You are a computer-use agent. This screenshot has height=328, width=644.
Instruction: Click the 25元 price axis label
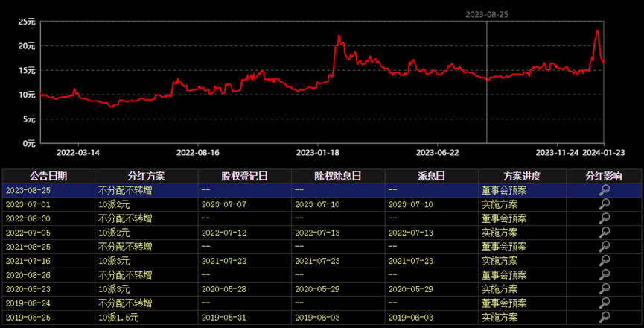(x=27, y=22)
